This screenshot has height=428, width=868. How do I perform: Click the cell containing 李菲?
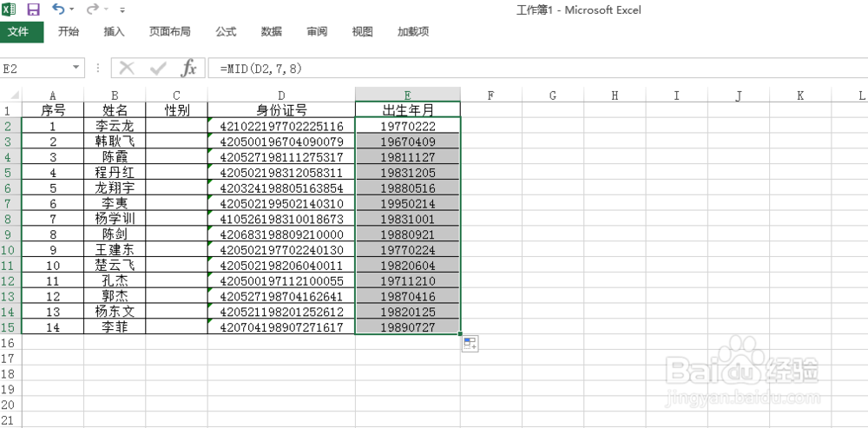tap(115, 327)
